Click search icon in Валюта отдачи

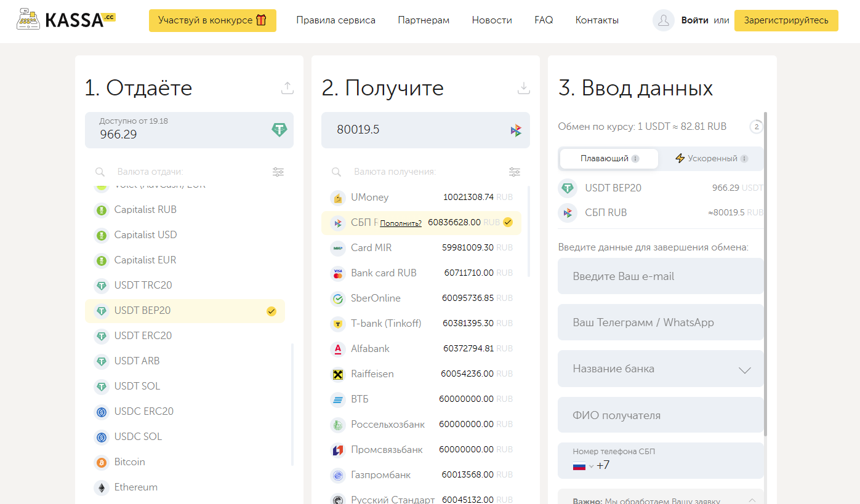pyautogui.click(x=100, y=172)
